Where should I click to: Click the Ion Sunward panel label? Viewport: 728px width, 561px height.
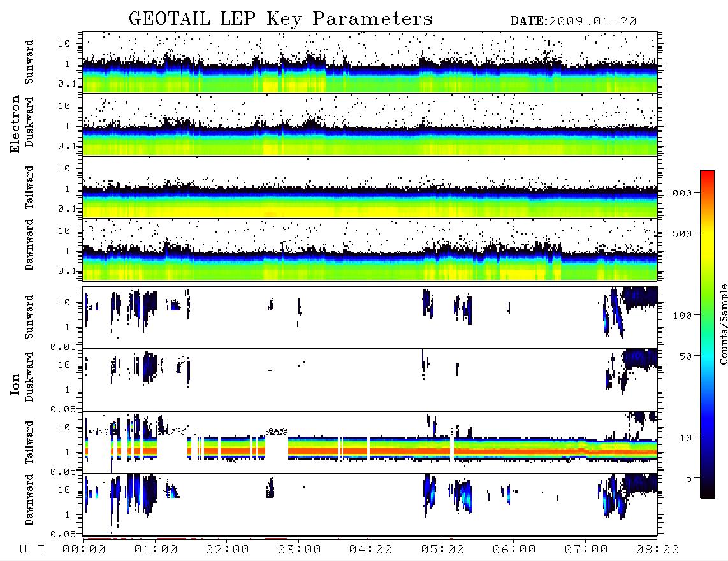coord(29,317)
